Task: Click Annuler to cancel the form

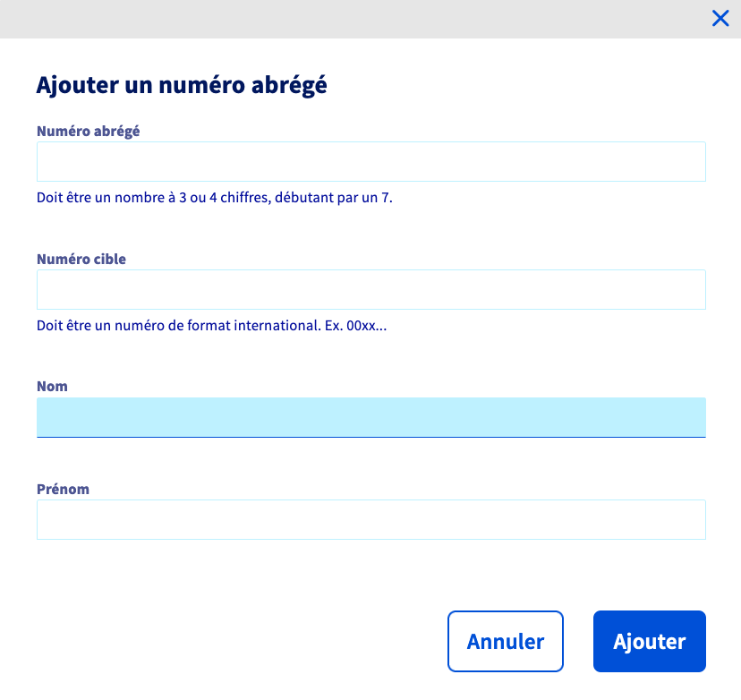Action: [x=505, y=641]
